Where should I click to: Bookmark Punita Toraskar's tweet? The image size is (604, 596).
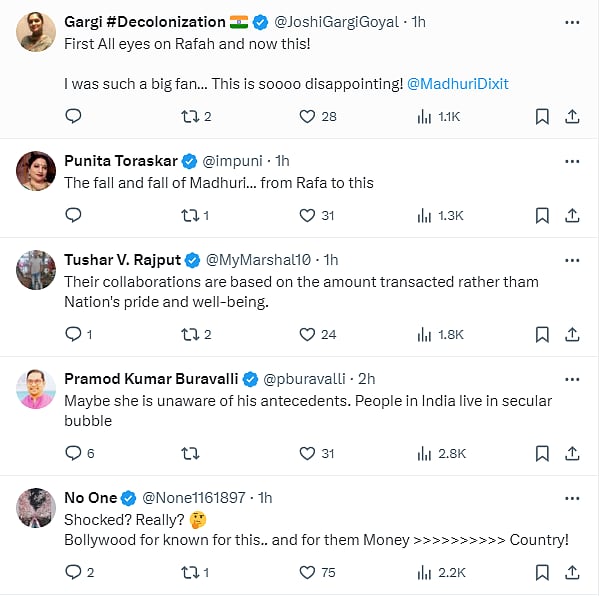click(x=541, y=215)
